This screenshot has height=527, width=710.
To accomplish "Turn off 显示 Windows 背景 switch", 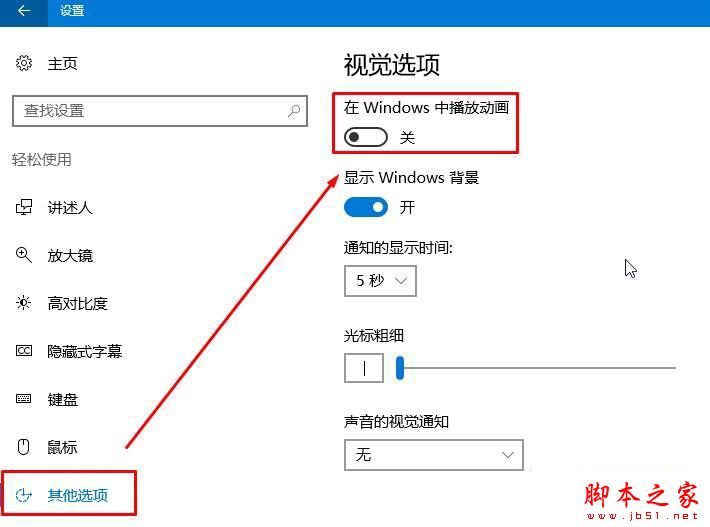I will [x=366, y=207].
